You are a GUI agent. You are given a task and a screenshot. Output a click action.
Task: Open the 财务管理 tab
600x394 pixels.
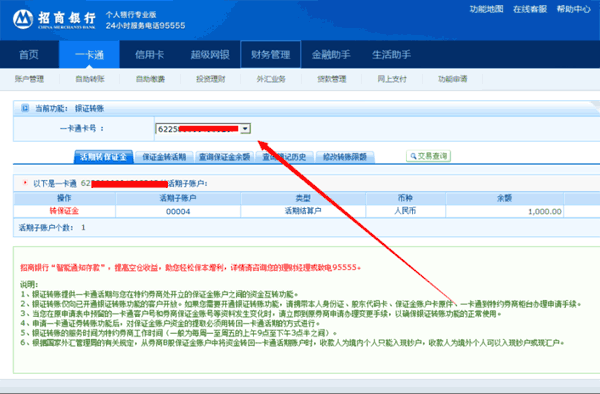(x=271, y=55)
